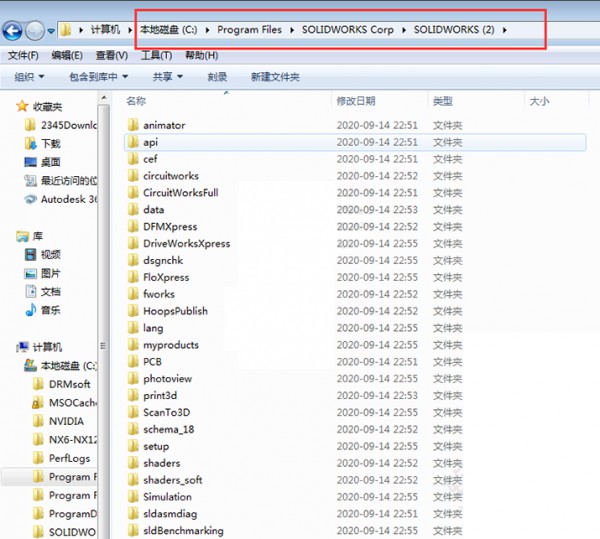Viewport: 600px width, 539px height.
Task: Select the 音乐 library icon
Action: click(31, 310)
